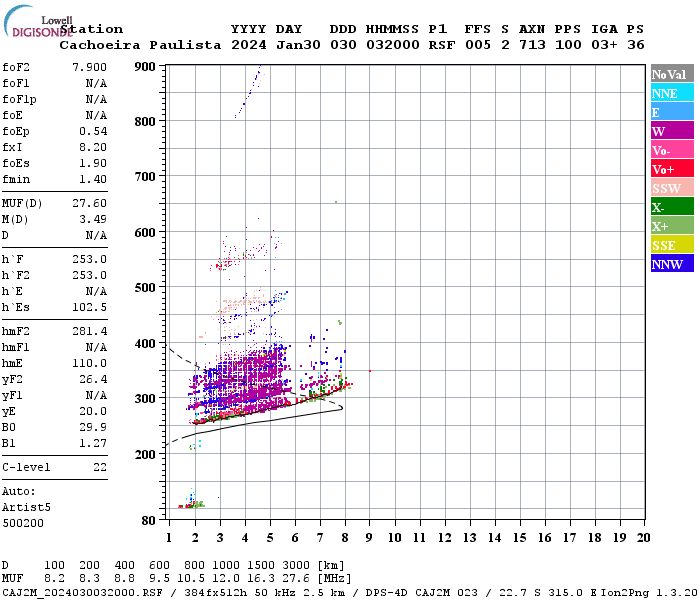Click the foF1 N/A value
This screenshot has width=700, height=600.
pos(96,83)
